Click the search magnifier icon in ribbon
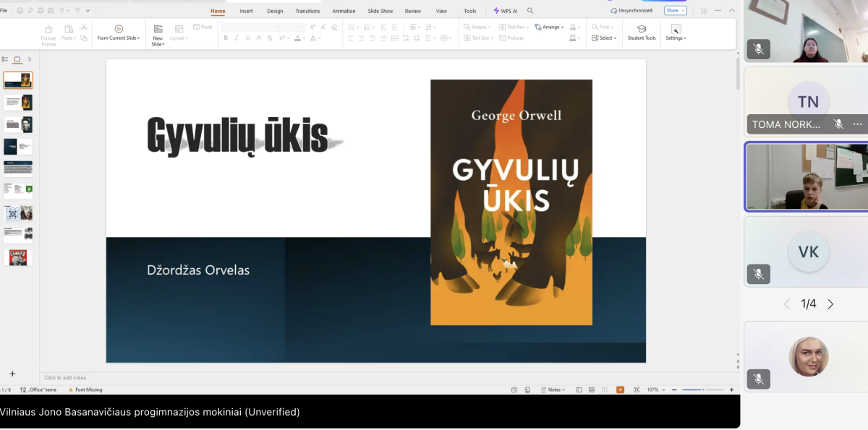Screen dimensions: 868x430 pos(530,11)
